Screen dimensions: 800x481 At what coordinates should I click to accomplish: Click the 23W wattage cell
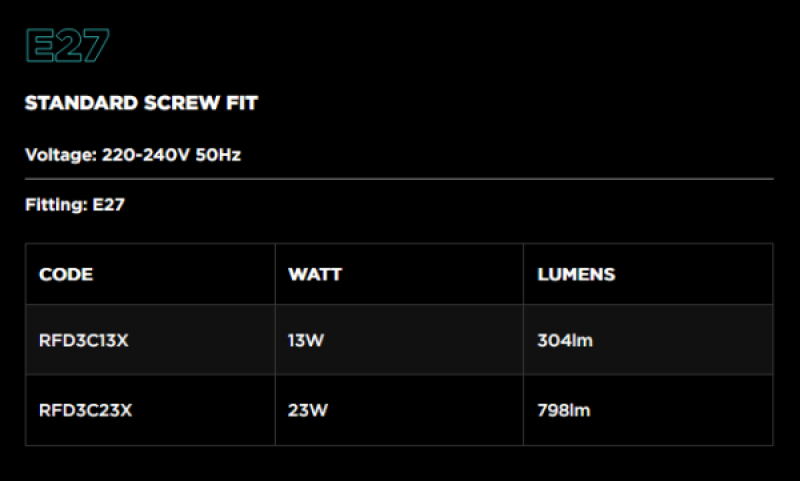point(308,410)
